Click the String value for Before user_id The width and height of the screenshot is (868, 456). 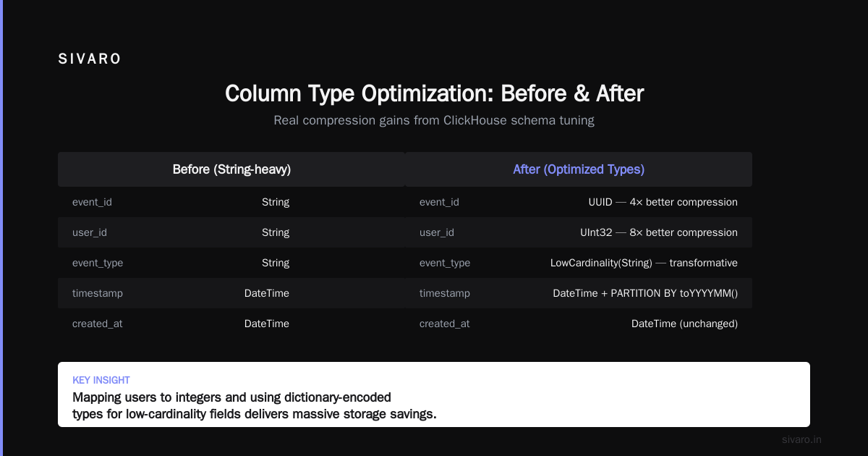pos(276,232)
